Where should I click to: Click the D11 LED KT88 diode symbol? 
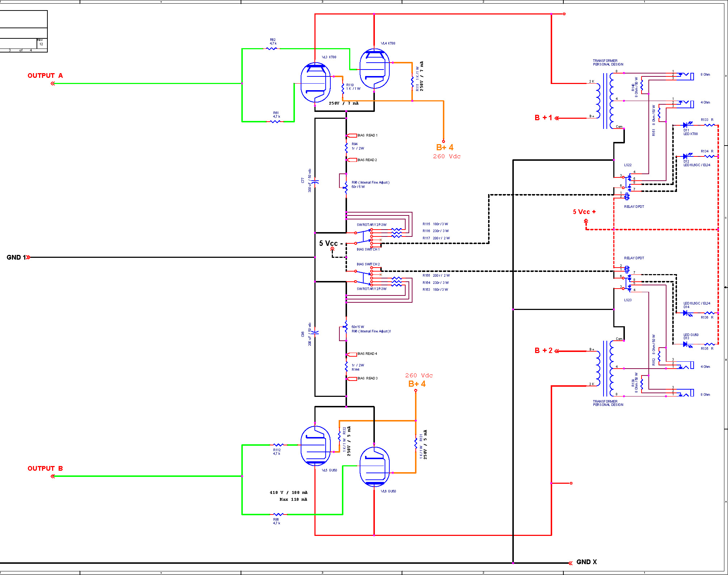685,125
